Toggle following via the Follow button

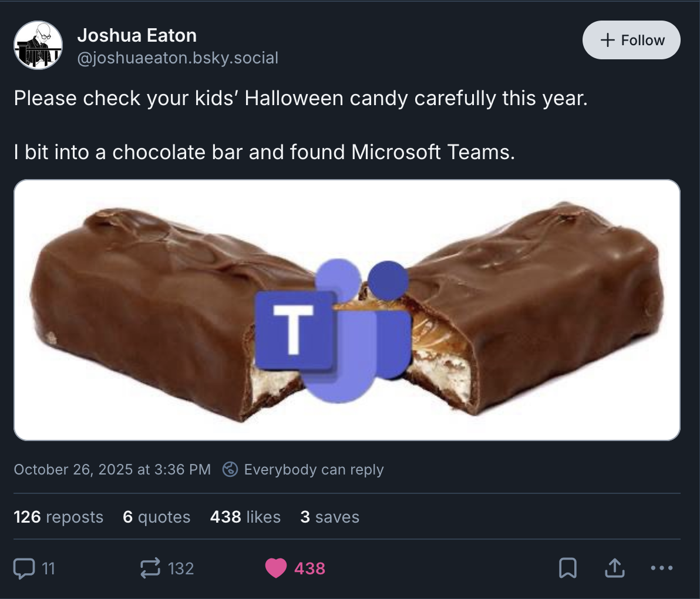click(x=631, y=40)
